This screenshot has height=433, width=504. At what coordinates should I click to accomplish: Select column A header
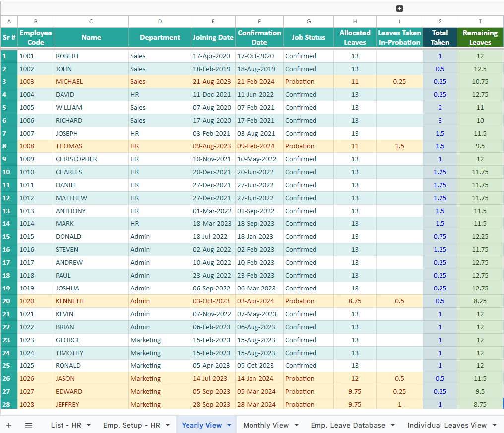click(x=9, y=21)
